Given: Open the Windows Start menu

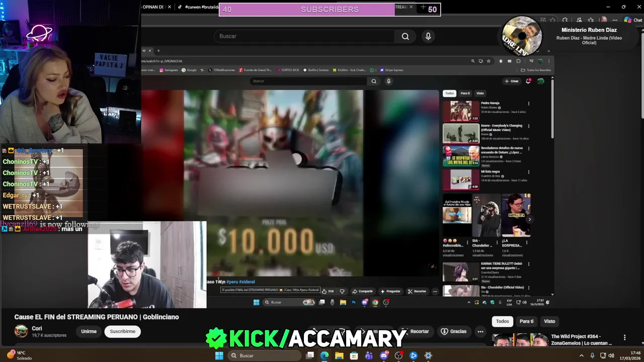Looking at the screenshot, I should click(x=219, y=355).
